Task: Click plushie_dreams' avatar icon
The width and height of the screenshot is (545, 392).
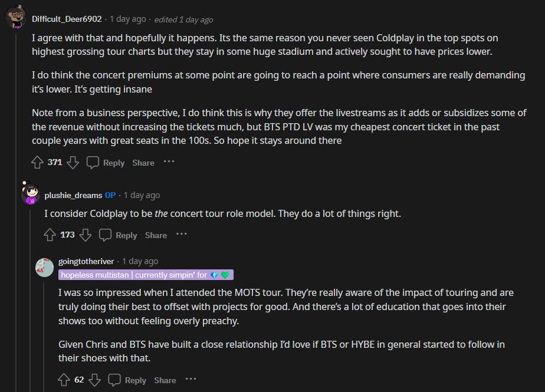Action: coord(30,193)
